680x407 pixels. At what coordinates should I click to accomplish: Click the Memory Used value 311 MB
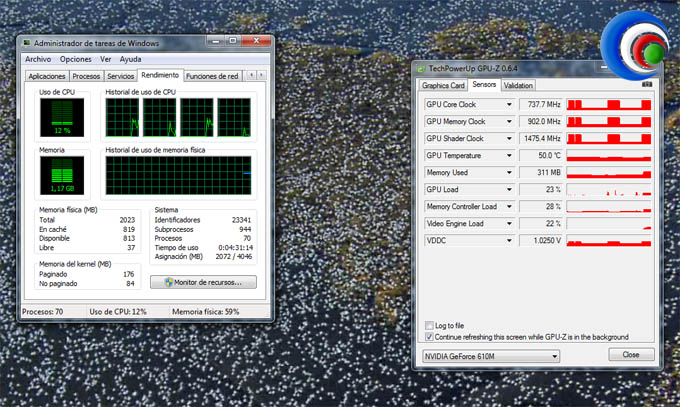click(541, 172)
